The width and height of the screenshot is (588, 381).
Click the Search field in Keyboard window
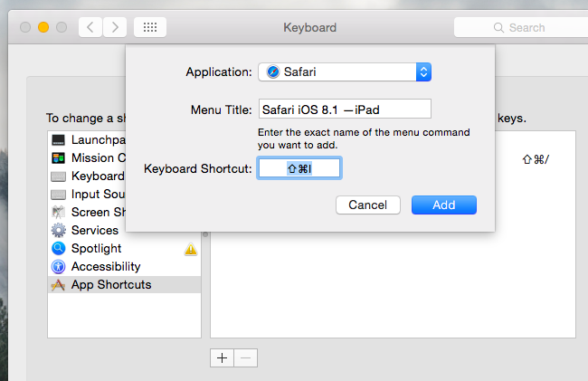pos(521,27)
